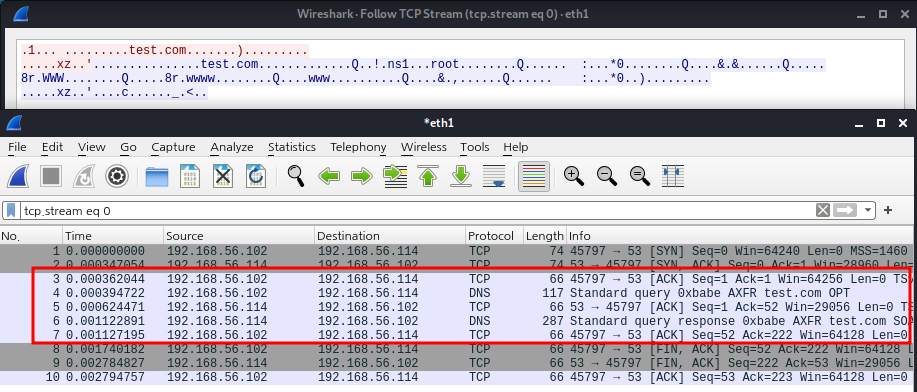Close this capture file icon

pos(223,176)
